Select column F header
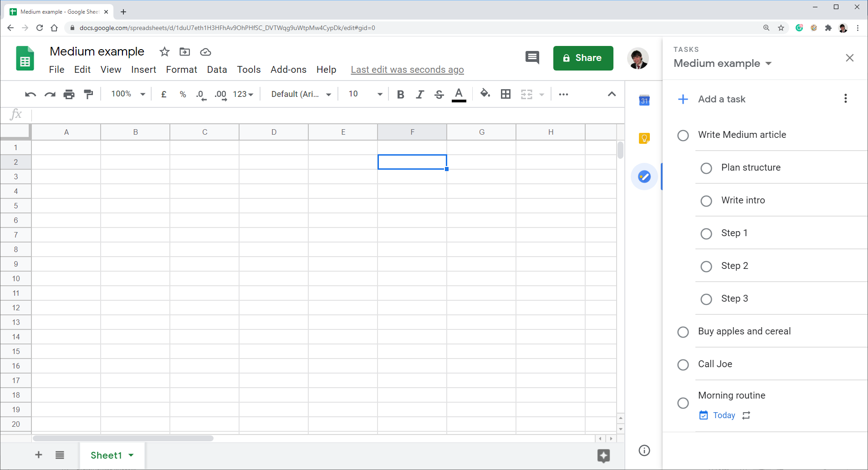The image size is (868, 470). click(412, 132)
